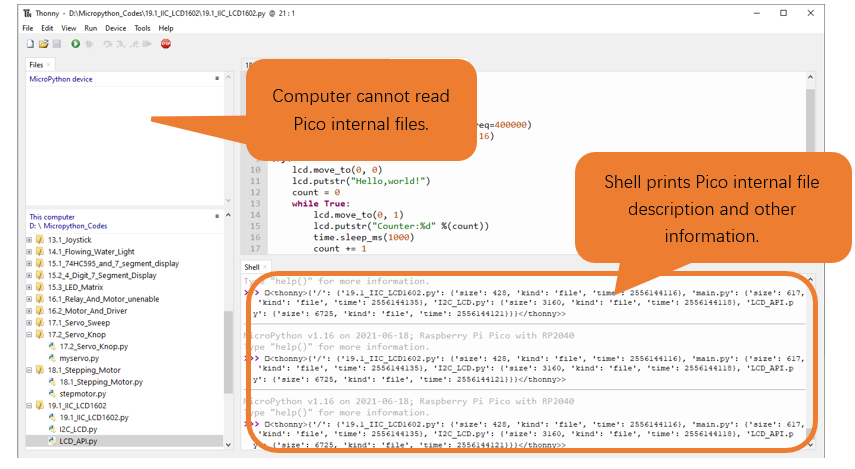This screenshot has width=855, height=469.
Task: Collapse the 17.2_Servo_Knop folder
Action: (x=29, y=334)
